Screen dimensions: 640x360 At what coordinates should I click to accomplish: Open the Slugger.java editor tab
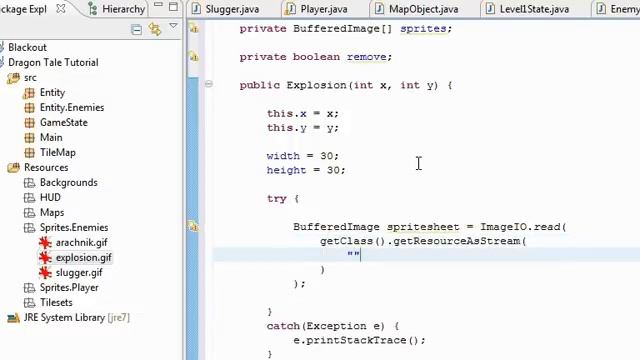click(225, 9)
